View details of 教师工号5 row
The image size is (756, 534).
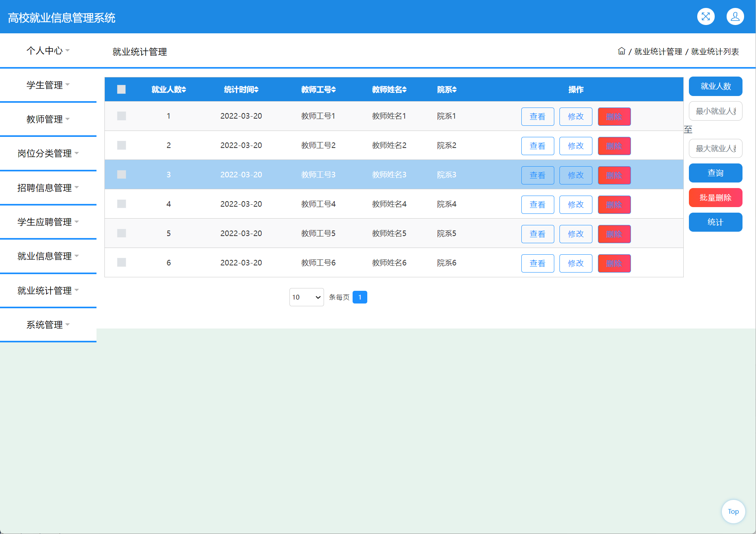[538, 234]
